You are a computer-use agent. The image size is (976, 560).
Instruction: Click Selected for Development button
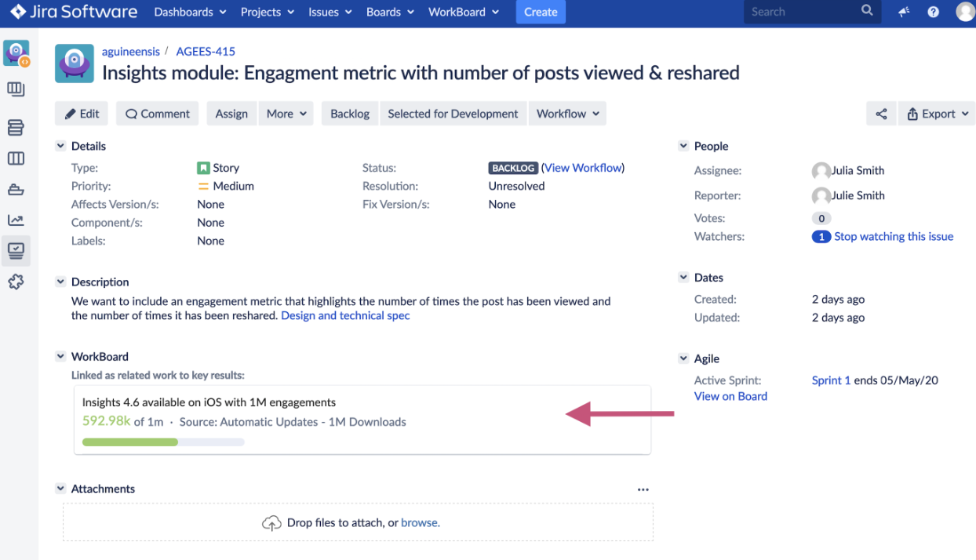click(453, 114)
